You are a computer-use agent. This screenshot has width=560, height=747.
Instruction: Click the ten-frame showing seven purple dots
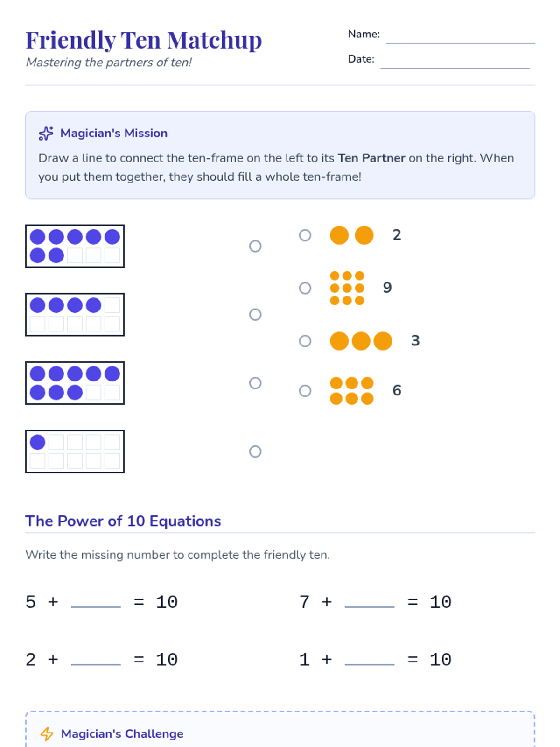click(x=75, y=246)
